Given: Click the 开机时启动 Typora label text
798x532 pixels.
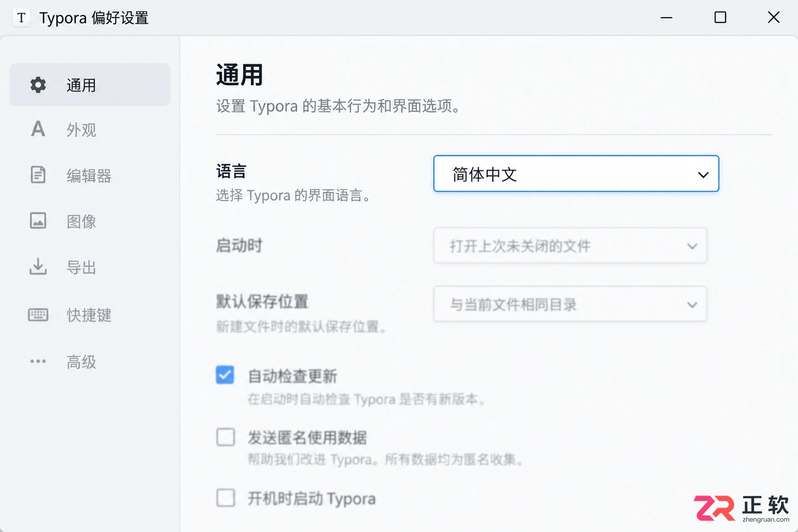Looking at the screenshot, I should pyautogui.click(x=311, y=499).
